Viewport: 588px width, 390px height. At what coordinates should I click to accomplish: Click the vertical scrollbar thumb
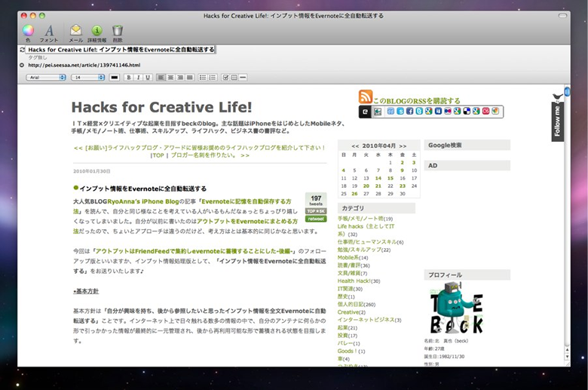point(567,91)
